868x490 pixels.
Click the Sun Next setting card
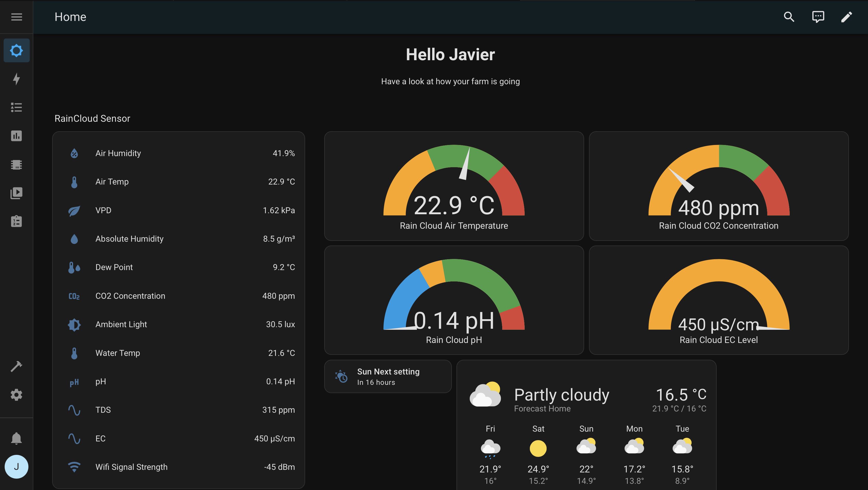(x=388, y=376)
